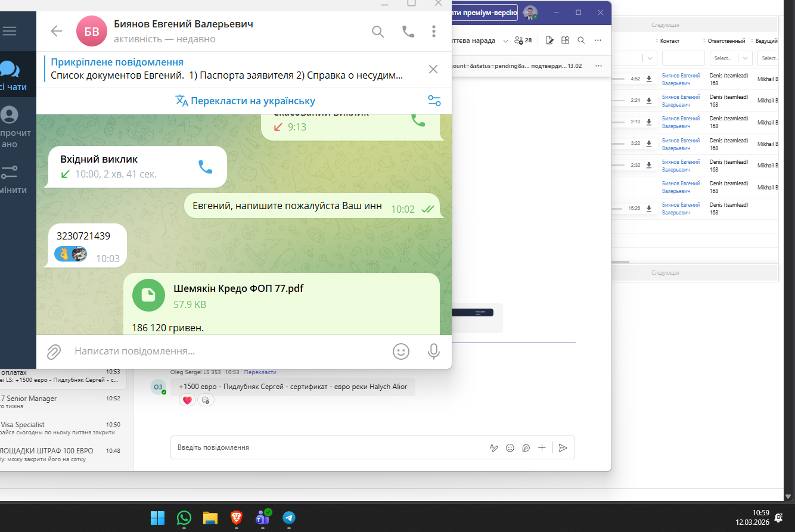Open Биянов Евгений Валерьевич chat profile header
This screenshot has width=795, height=532.
point(184,32)
